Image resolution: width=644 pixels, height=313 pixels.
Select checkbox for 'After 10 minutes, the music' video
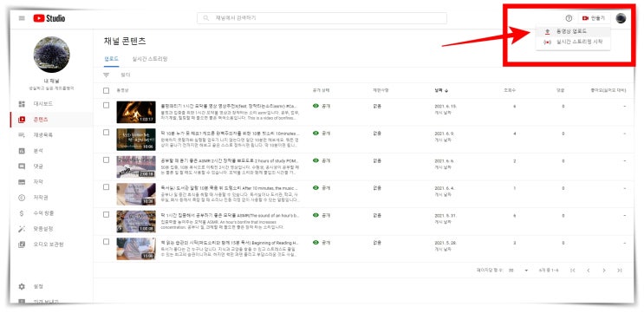pyautogui.click(x=107, y=187)
